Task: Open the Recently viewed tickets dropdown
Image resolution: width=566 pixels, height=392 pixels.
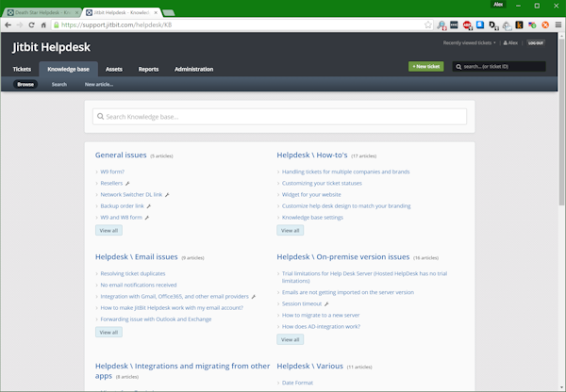Action: click(x=469, y=42)
